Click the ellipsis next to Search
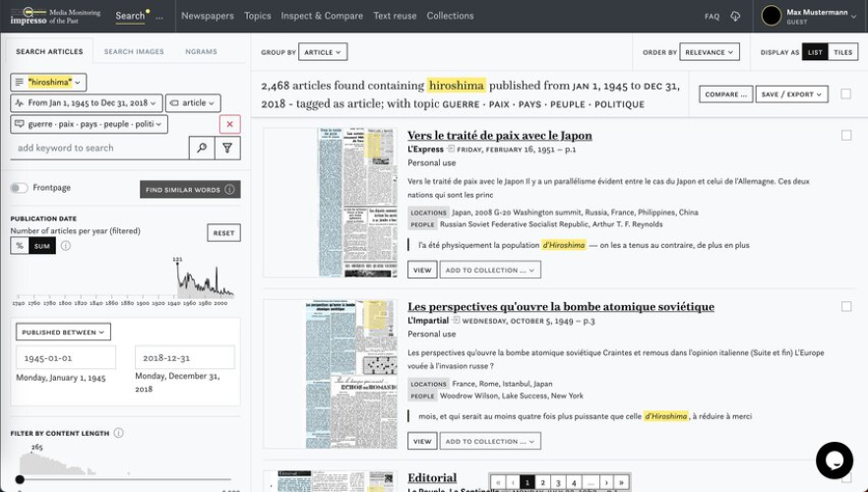Screen dimensions: 868x492 [x=159, y=17]
